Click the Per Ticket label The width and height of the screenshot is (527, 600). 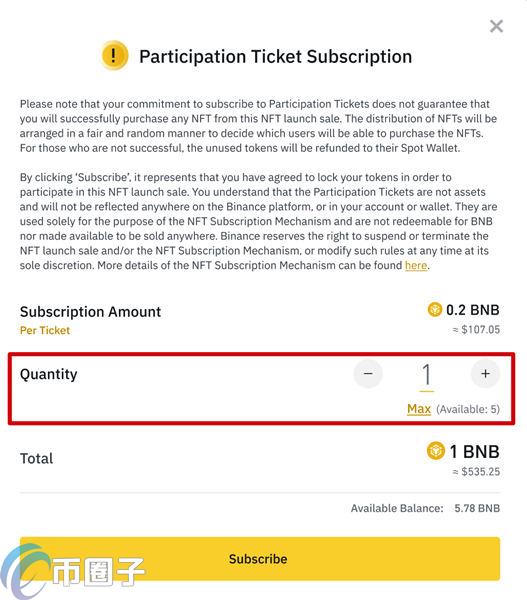[45, 330]
